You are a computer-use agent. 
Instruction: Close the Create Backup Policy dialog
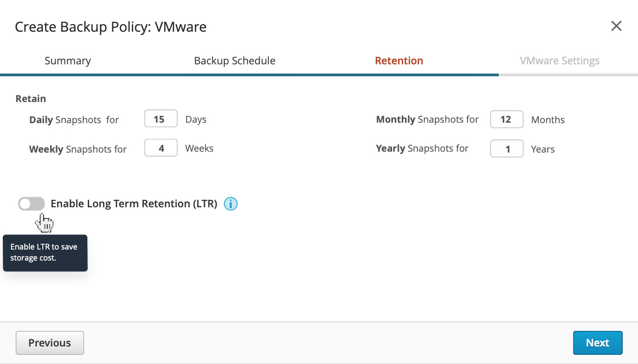(x=616, y=26)
